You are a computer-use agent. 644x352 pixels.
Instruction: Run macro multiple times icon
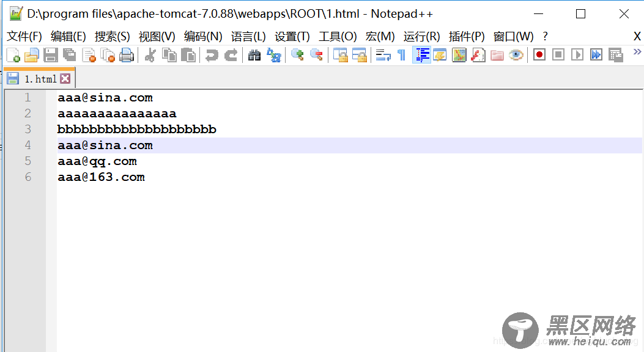click(596, 55)
